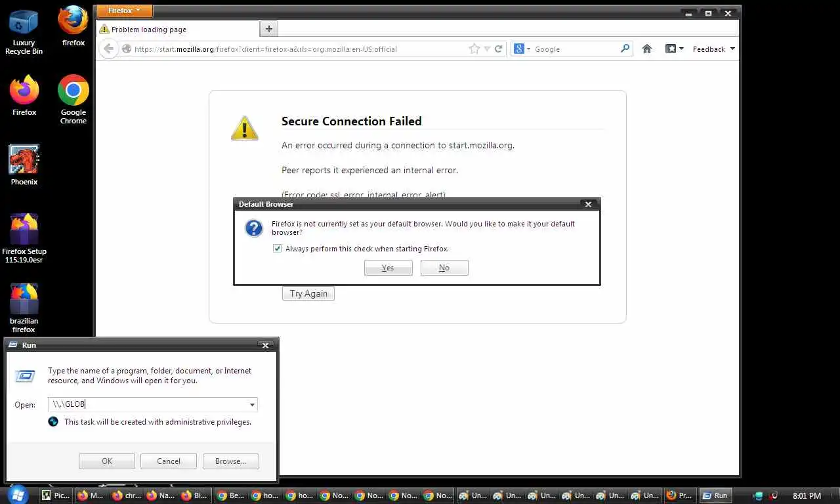
Task: Click the yellow warning icon on error page
Action: pos(244,128)
